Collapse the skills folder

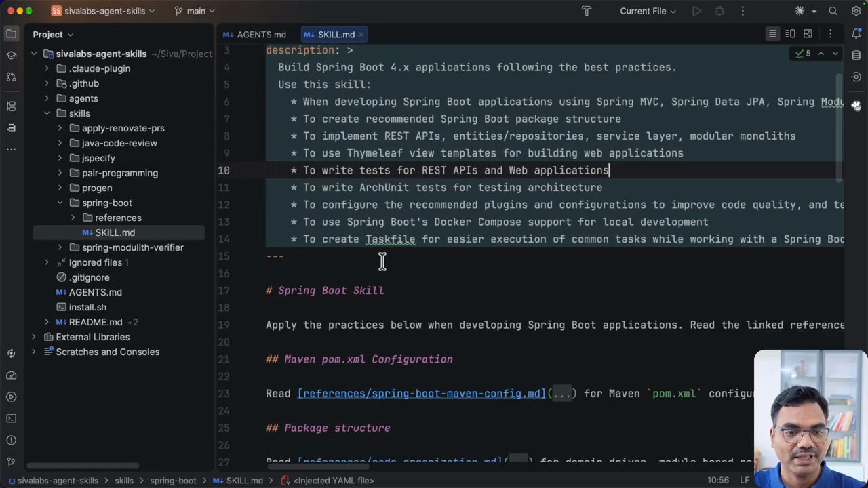[47, 113]
